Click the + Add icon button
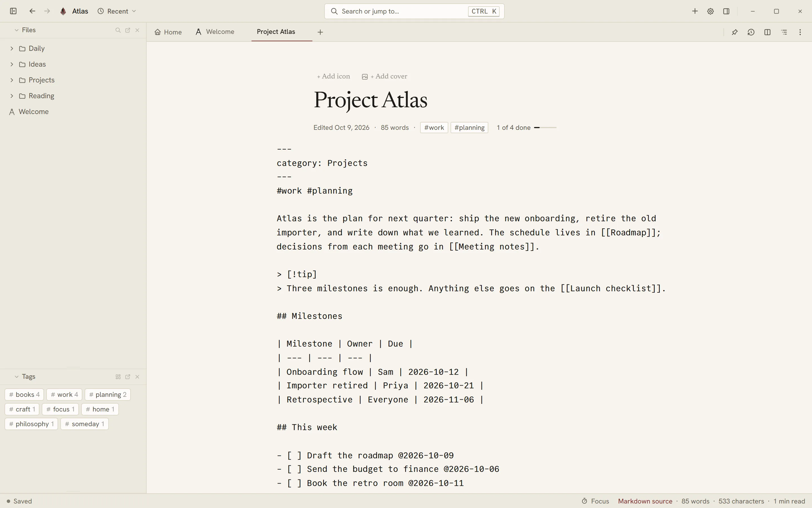812x508 pixels. 334,76
